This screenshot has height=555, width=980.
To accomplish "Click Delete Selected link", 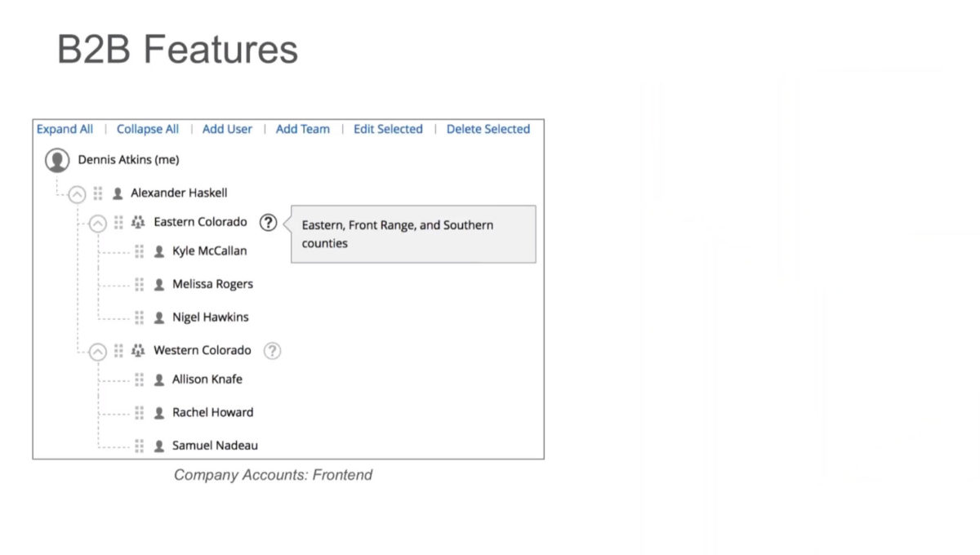I will 488,129.
